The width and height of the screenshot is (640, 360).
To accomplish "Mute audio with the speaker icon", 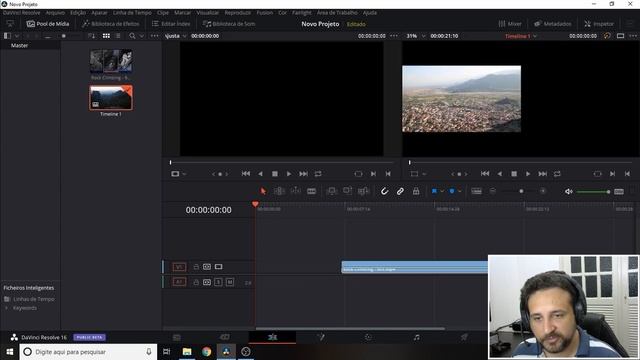I will (x=569, y=191).
